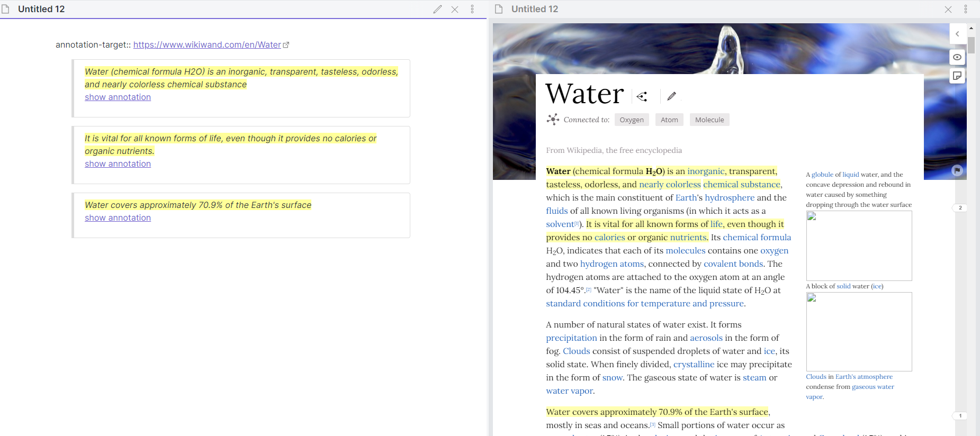Click the Connected to graph icon
The image size is (980, 436).
553,120
